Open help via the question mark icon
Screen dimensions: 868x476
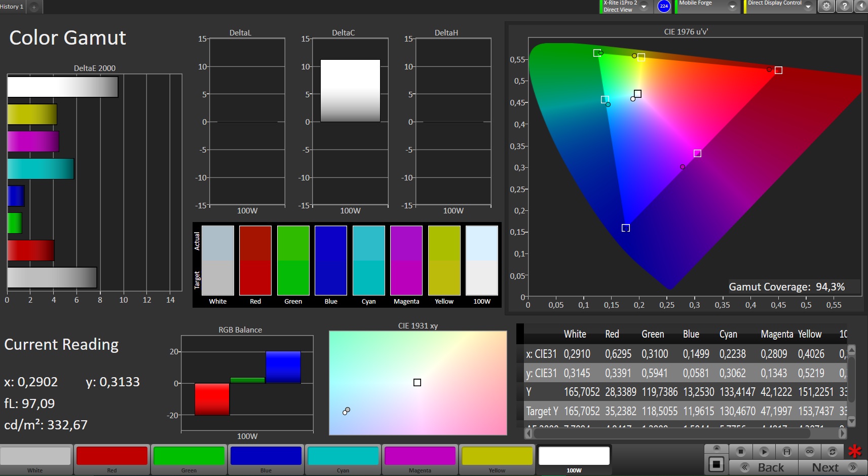[x=844, y=6]
